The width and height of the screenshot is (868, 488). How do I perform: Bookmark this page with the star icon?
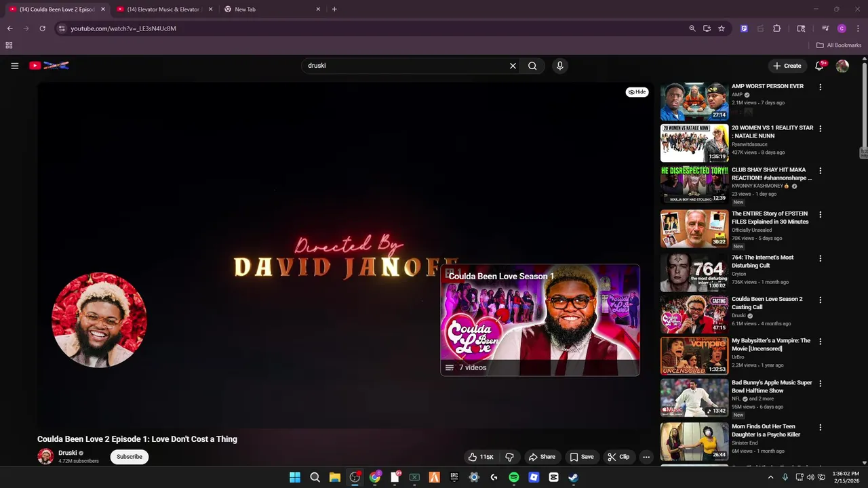click(x=722, y=28)
